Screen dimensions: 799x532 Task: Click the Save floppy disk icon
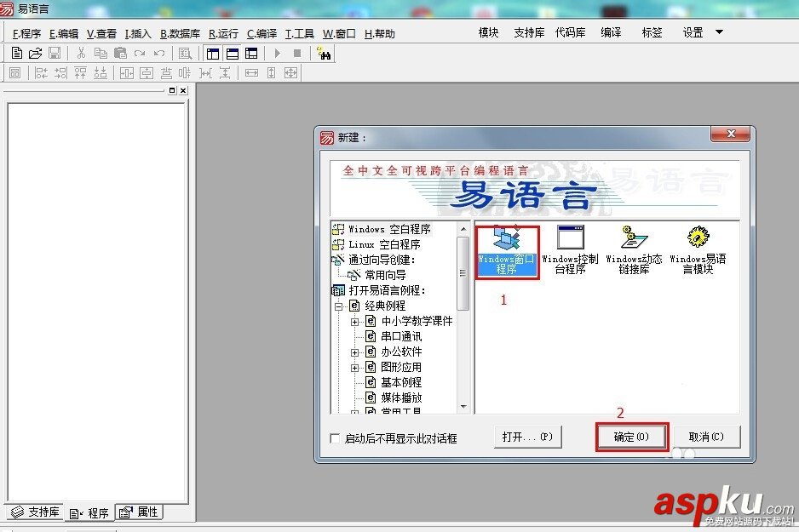pos(55,54)
